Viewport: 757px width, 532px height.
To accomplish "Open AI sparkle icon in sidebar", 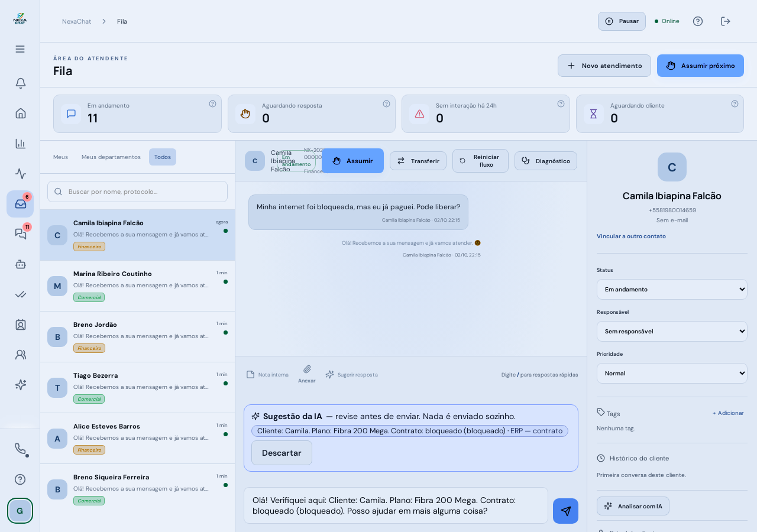I will coord(20,385).
